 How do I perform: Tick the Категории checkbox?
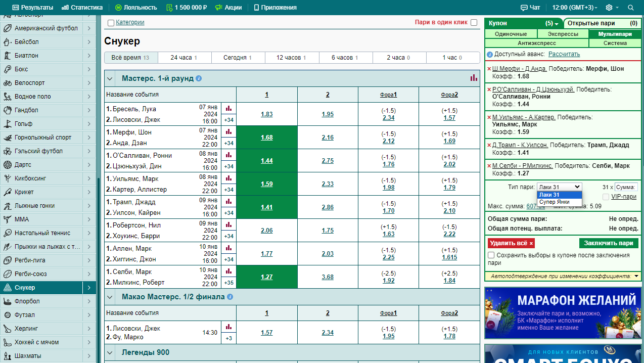111,23
